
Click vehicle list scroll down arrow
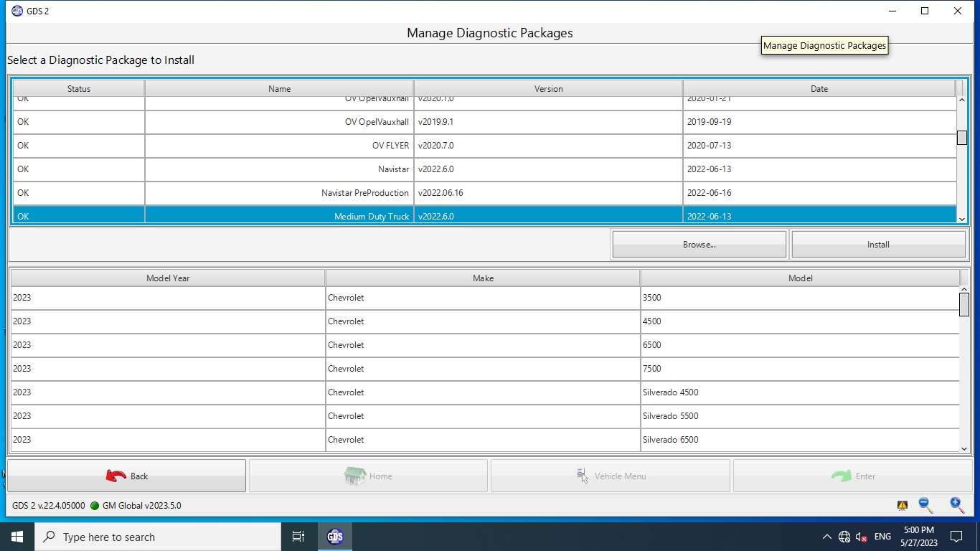964,448
